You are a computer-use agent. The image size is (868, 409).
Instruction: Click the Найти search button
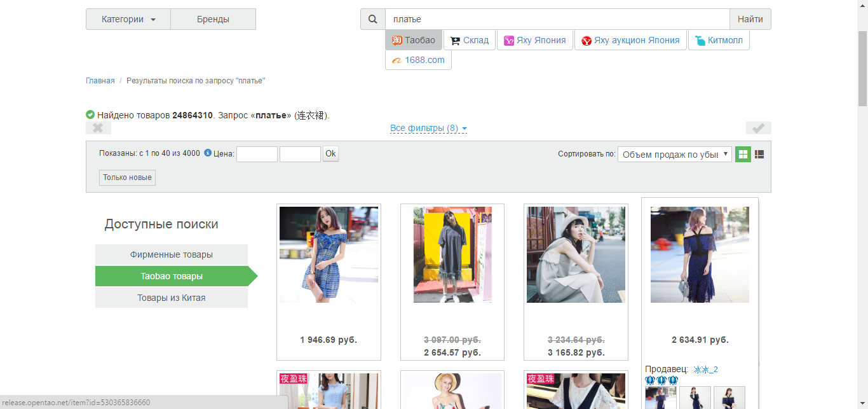coord(750,19)
